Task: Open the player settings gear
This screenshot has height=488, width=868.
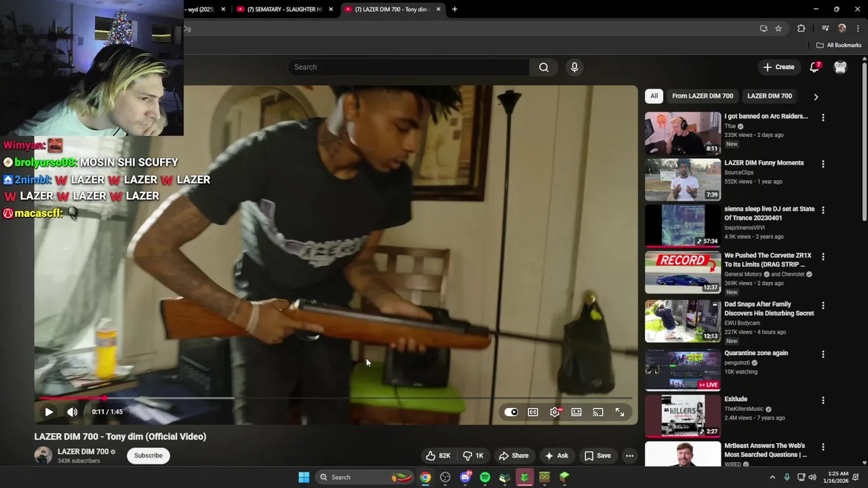Action: (555, 412)
